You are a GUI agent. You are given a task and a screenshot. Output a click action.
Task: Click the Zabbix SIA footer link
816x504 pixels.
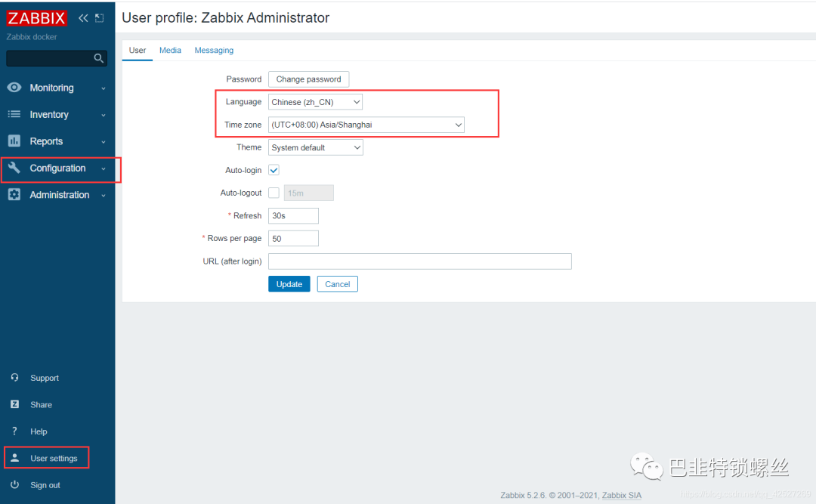(x=621, y=495)
